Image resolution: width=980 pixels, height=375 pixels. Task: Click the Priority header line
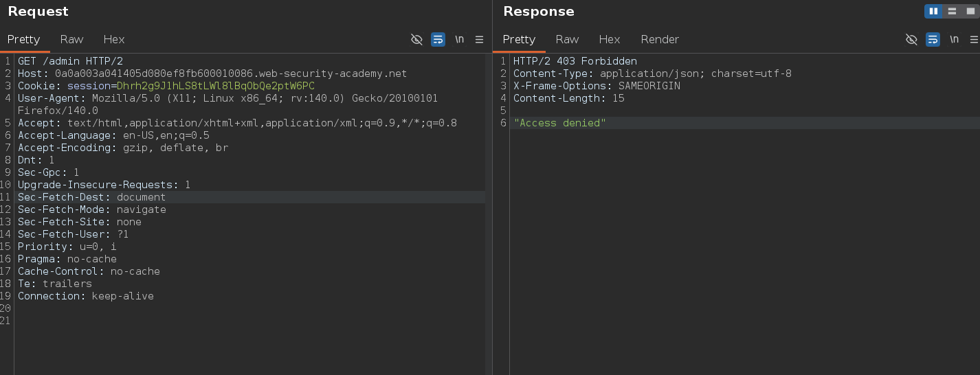(x=67, y=247)
